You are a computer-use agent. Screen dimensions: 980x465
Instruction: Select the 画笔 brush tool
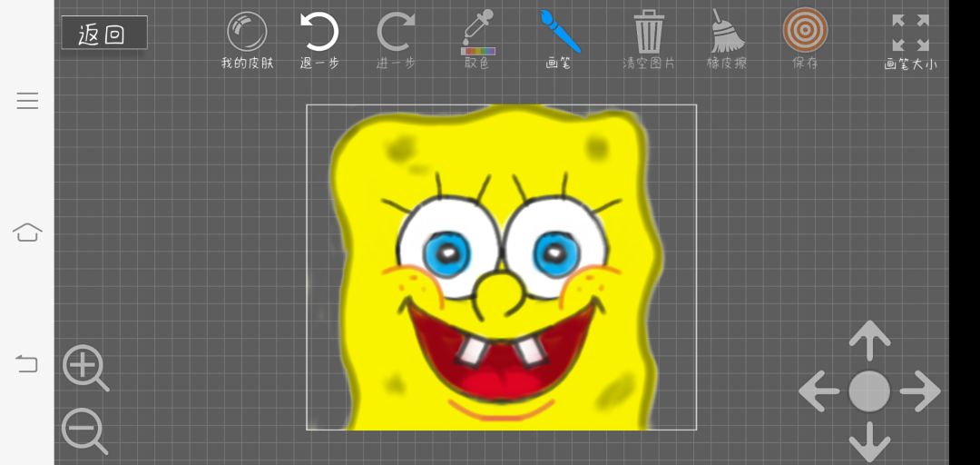(559, 39)
